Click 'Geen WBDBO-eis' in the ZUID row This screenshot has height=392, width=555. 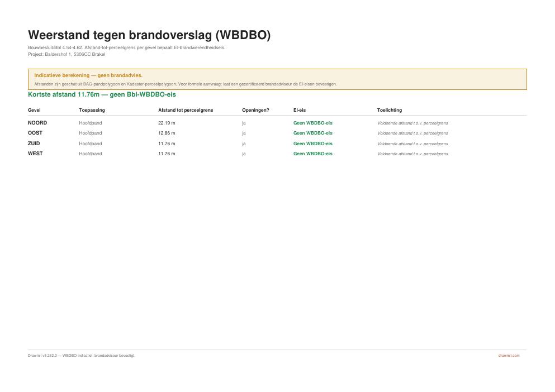tap(313, 144)
